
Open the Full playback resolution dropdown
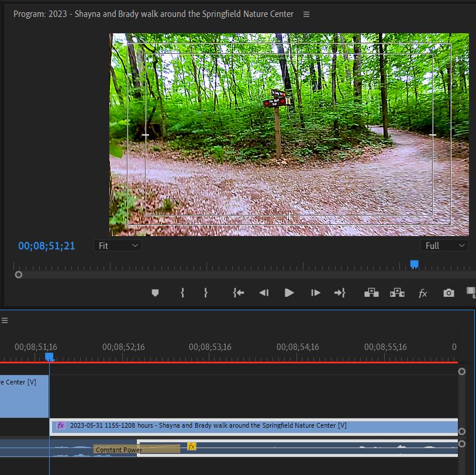coord(444,246)
